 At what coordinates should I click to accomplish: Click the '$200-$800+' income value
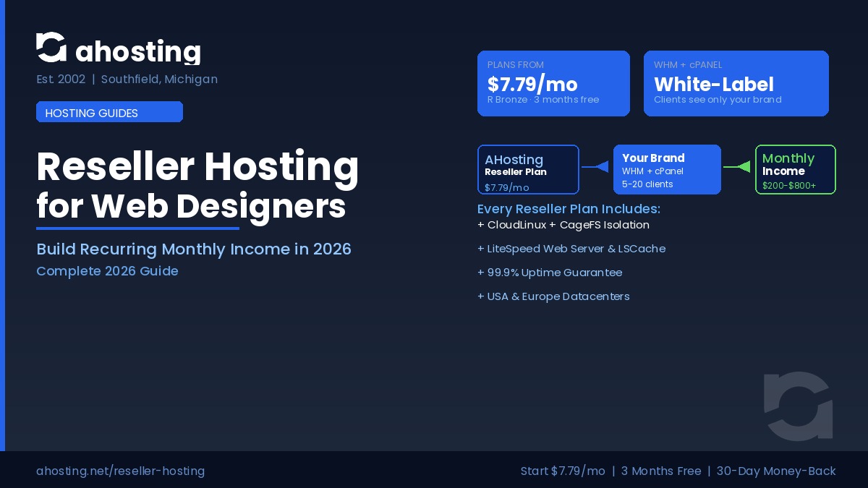click(789, 186)
